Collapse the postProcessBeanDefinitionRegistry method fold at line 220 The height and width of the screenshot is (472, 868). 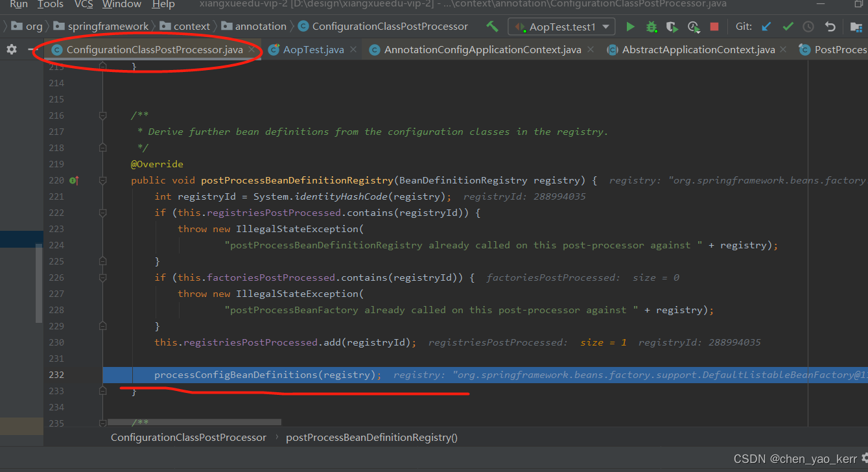click(x=102, y=180)
